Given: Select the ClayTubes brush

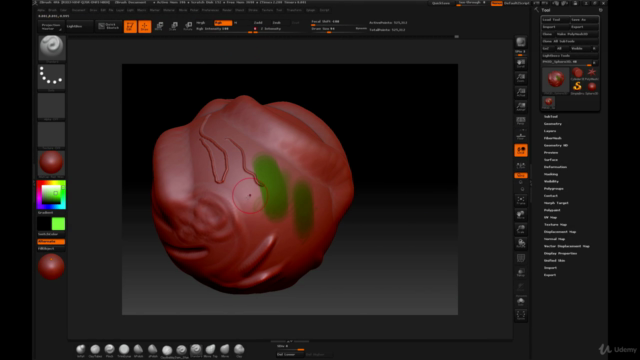Looking at the screenshot, I should [95, 350].
